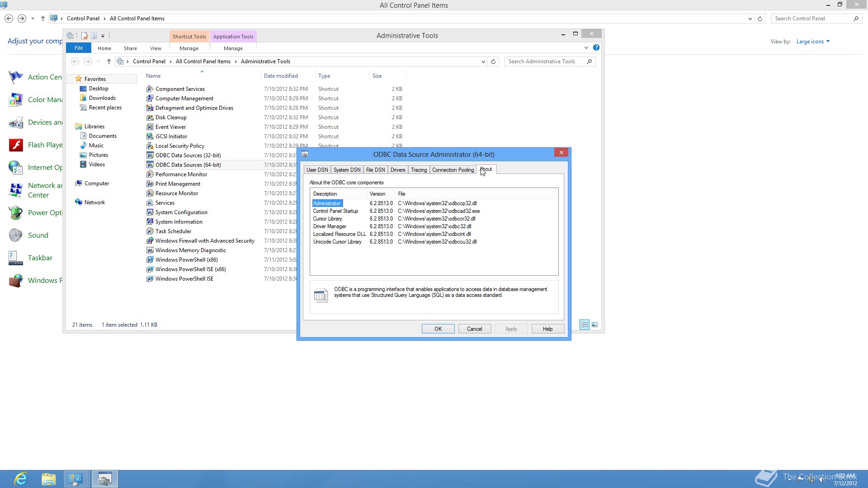Open the Component Services shortcut
This screenshot has height=488, width=868.
(180, 89)
